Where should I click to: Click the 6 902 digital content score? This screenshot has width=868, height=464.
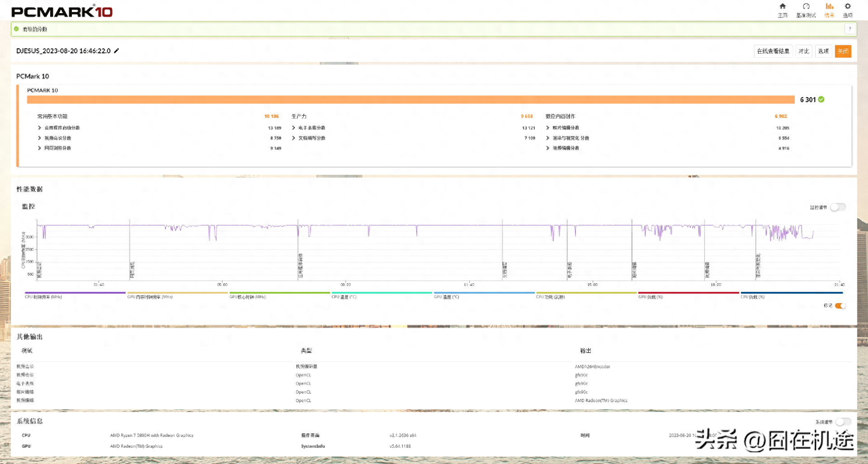781,116
